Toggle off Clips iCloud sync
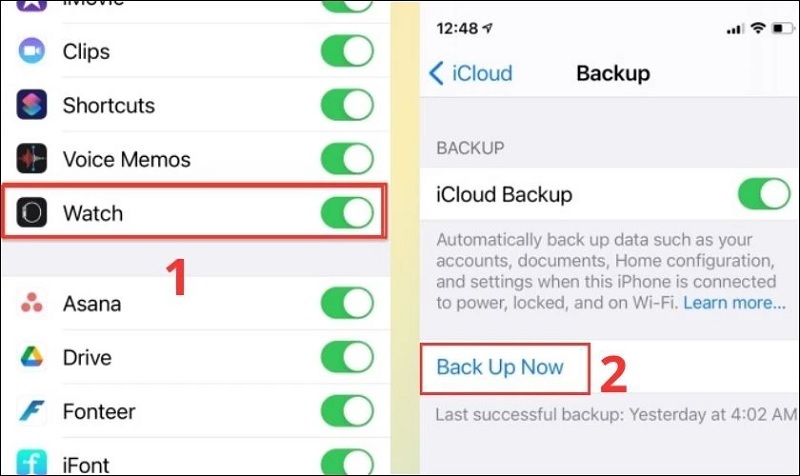The height and width of the screenshot is (476, 800). tap(347, 51)
